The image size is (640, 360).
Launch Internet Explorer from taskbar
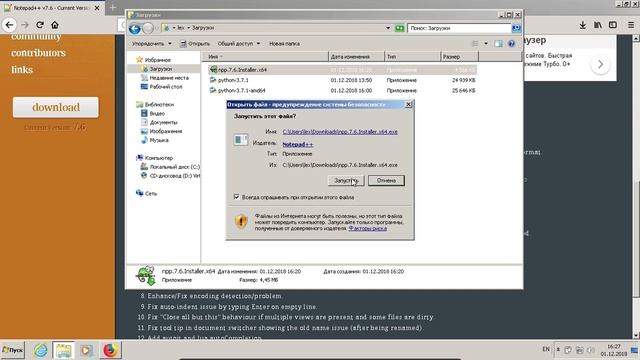point(40,350)
